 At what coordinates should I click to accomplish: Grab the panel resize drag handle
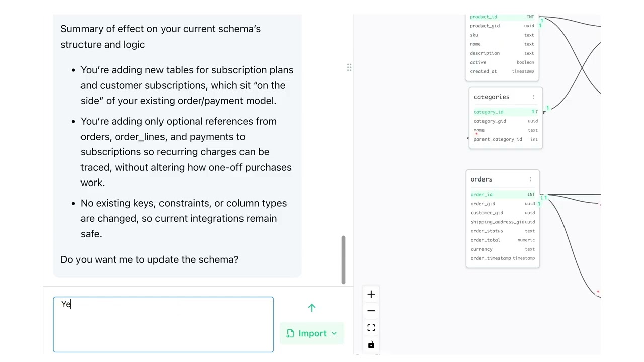[349, 68]
